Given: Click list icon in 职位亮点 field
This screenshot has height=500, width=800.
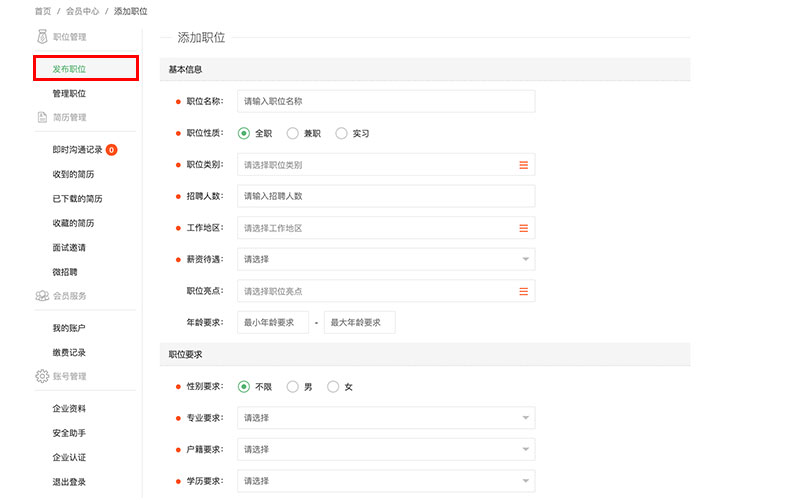Looking at the screenshot, I should pyautogui.click(x=523, y=291).
